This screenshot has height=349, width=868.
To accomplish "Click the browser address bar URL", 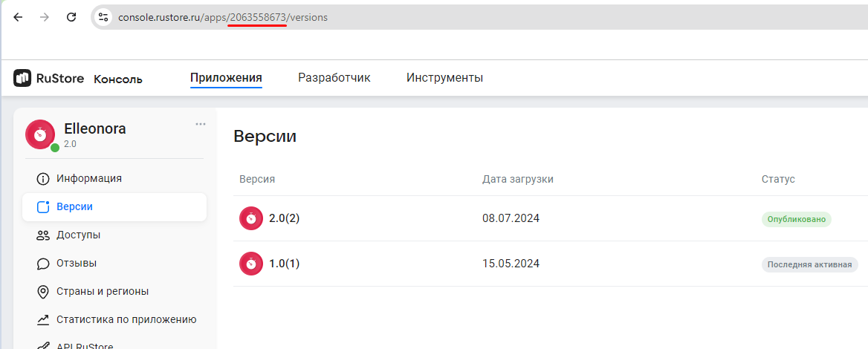I will click(x=223, y=17).
